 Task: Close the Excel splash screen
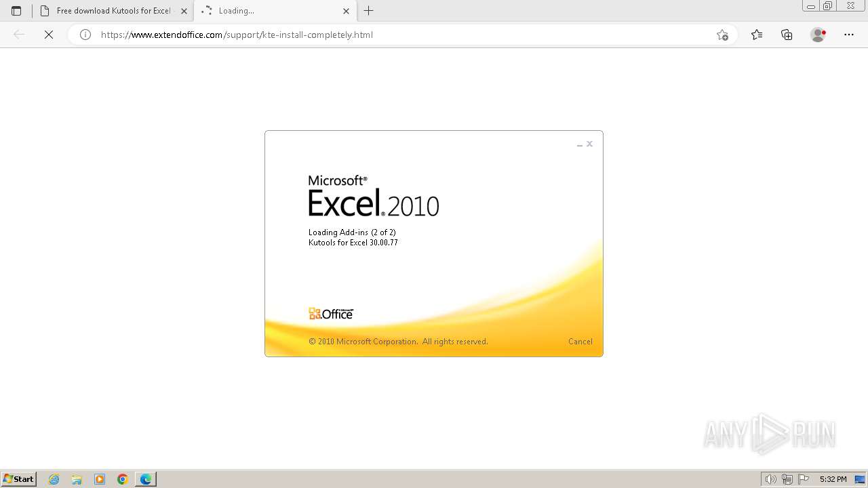(x=590, y=144)
